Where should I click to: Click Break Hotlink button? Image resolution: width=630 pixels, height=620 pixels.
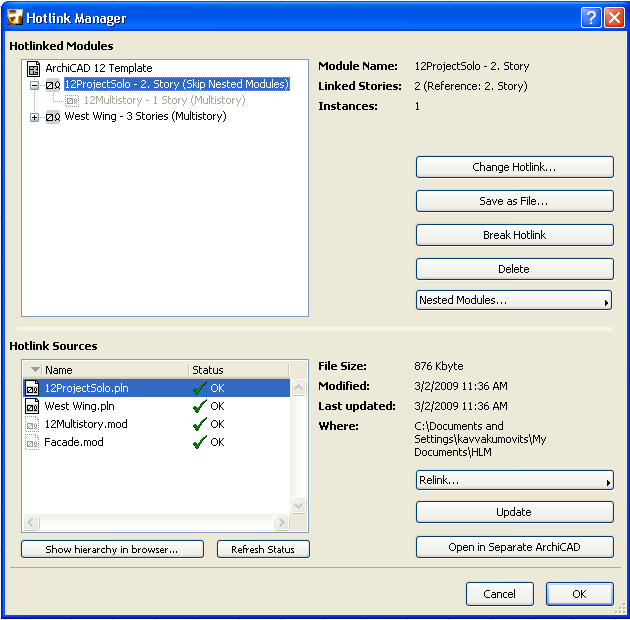click(515, 235)
